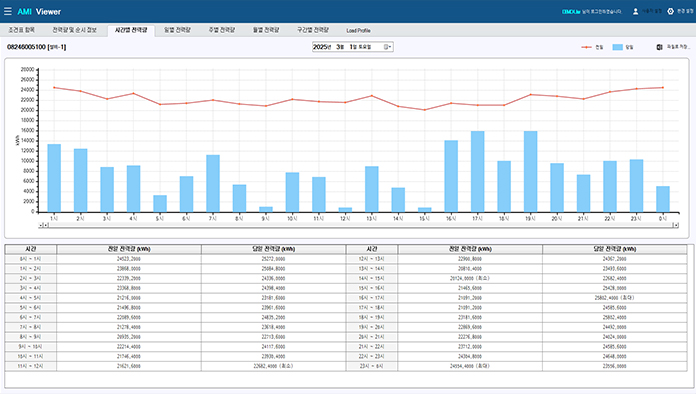This screenshot has width=696, height=394.
Task: Select the 12시 ~ 13시 row label
Action: pos(372,259)
